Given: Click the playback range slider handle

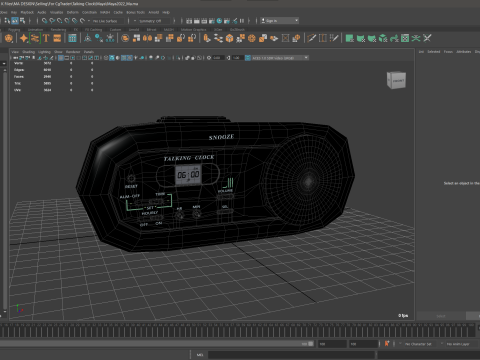Looking at the screenshot, I should click(311, 344).
